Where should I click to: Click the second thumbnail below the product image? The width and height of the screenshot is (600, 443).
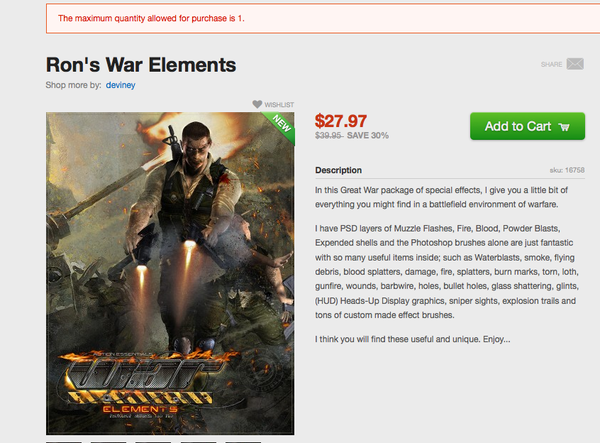click(108, 440)
